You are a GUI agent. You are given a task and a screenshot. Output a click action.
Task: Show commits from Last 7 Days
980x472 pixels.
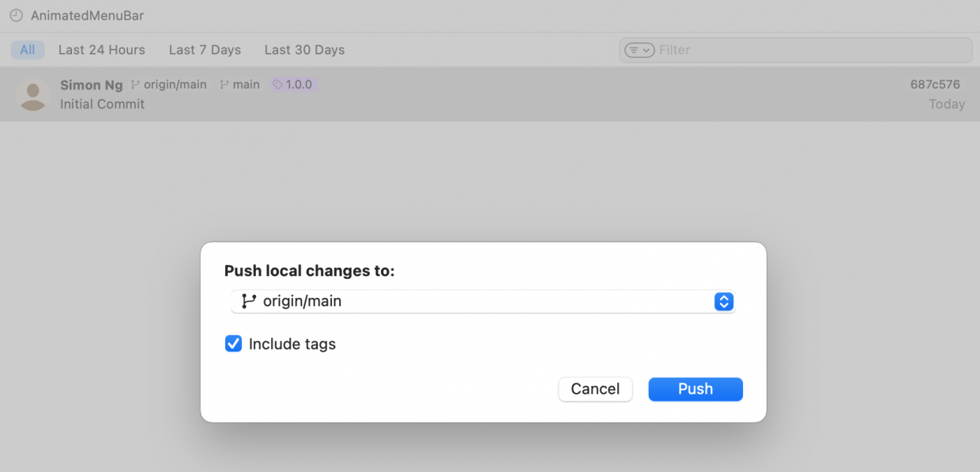click(x=205, y=50)
